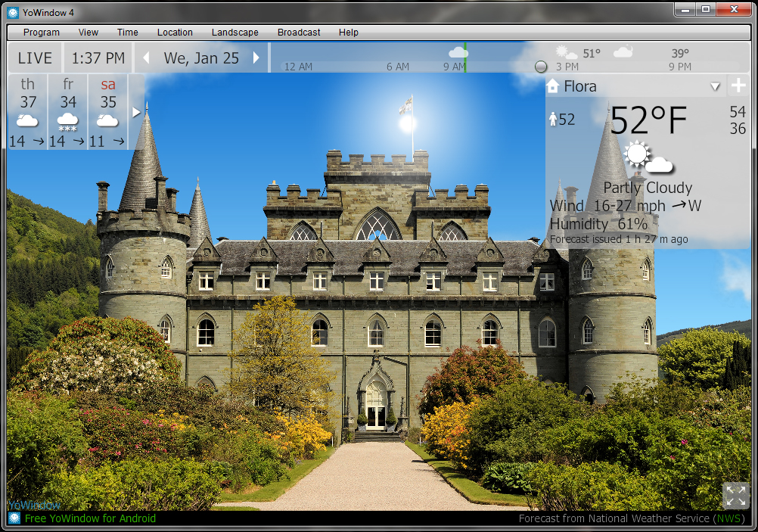Click the partly cloudy weather icon

tap(648, 158)
